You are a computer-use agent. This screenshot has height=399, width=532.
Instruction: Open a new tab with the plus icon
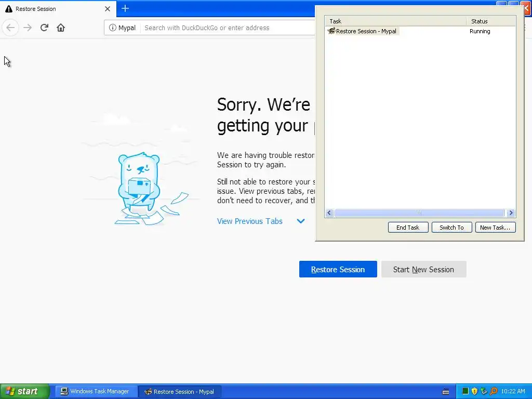(x=125, y=8)
